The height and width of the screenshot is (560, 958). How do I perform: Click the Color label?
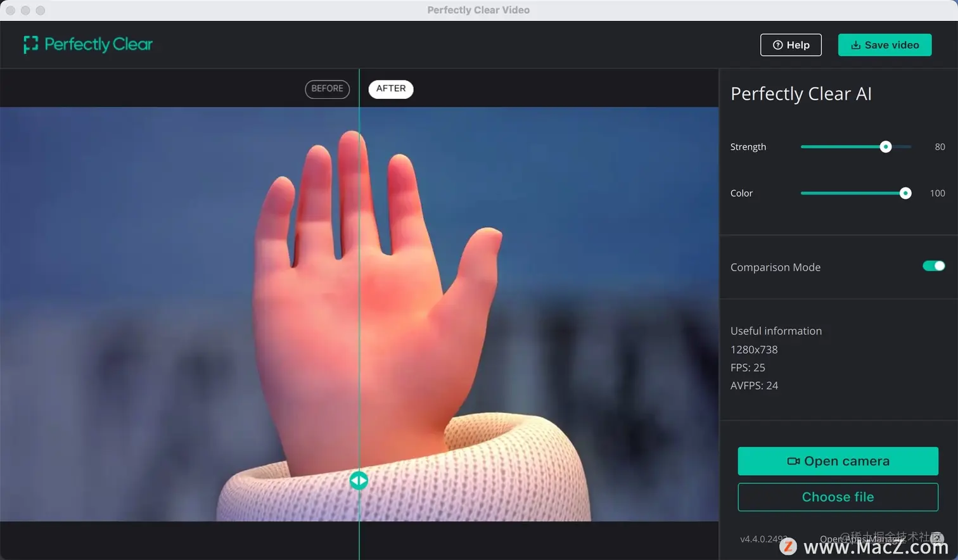pos(741,193)
